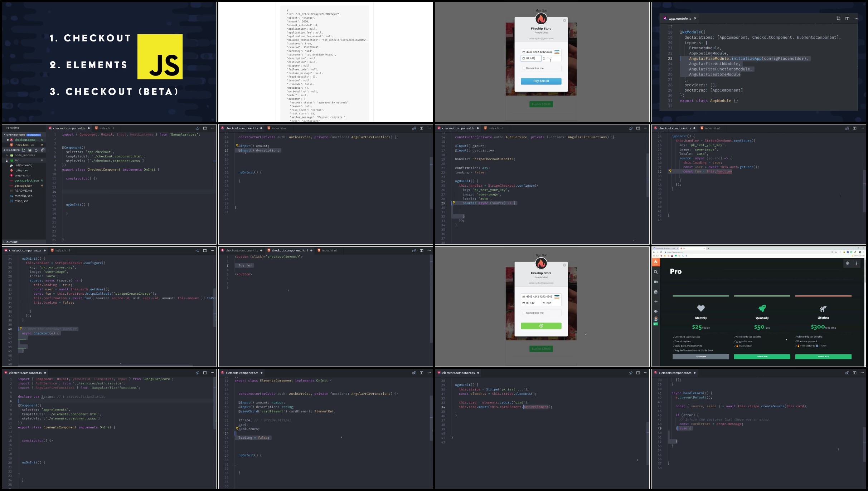
Task: Bookmark the Pro page with the star icon
Action: pos(836,252)
